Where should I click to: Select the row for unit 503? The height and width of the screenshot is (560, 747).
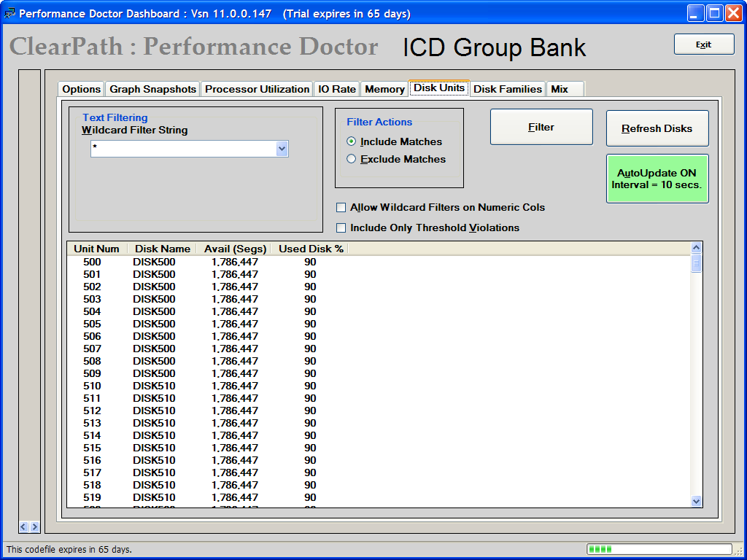click(x=379, y=299)
